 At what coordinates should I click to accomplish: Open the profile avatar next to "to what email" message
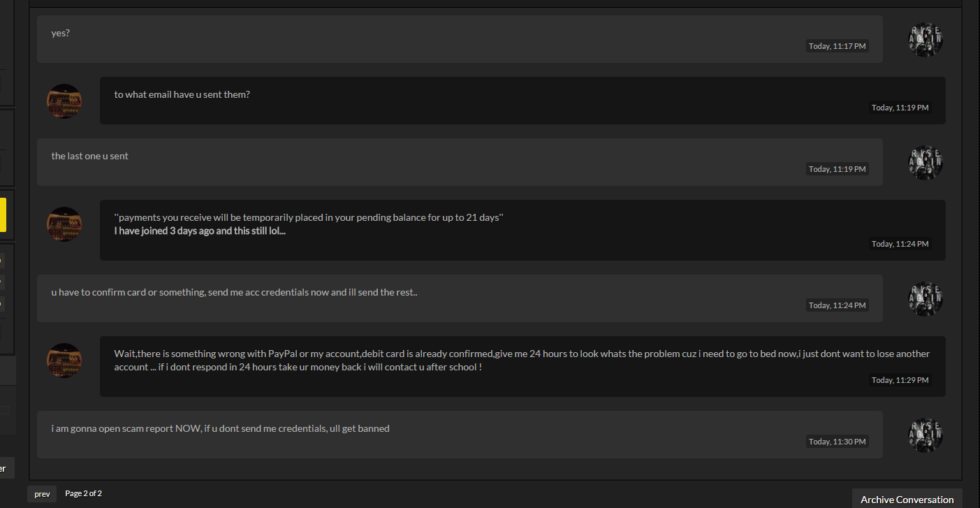(x=64, y=101)
